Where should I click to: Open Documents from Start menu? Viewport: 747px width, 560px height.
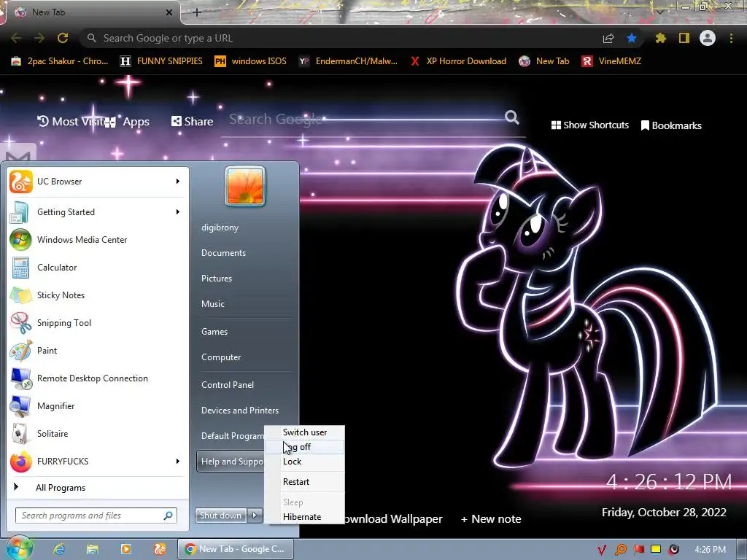(223, 253)
